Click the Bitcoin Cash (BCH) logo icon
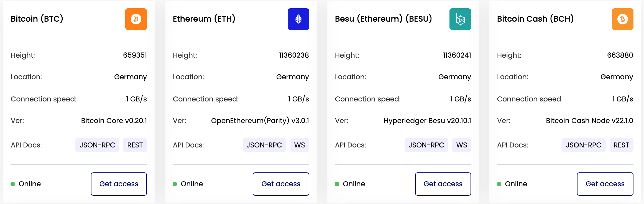Image resolution: width=644 pixels, height=204 pixels. [622, 19]
